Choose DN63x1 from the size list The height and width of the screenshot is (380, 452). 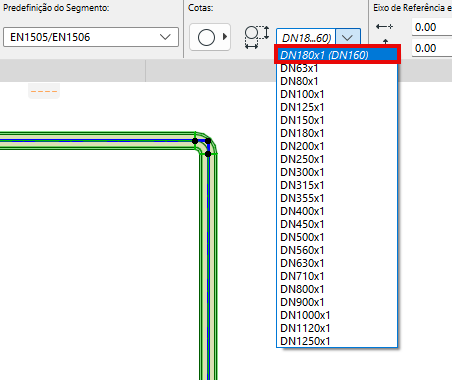(x=337, y=68)
